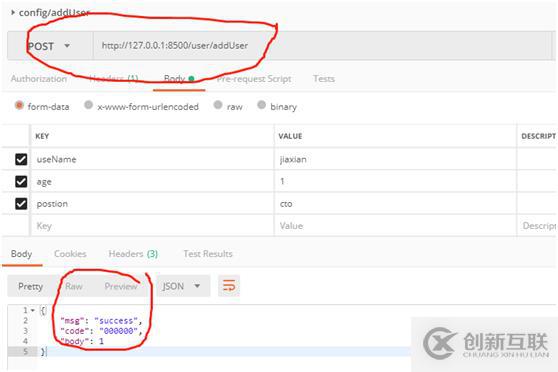This screenshot has width=558, height=372.
Task: Open the POST method dropdown
Action: tap(49, 46)
